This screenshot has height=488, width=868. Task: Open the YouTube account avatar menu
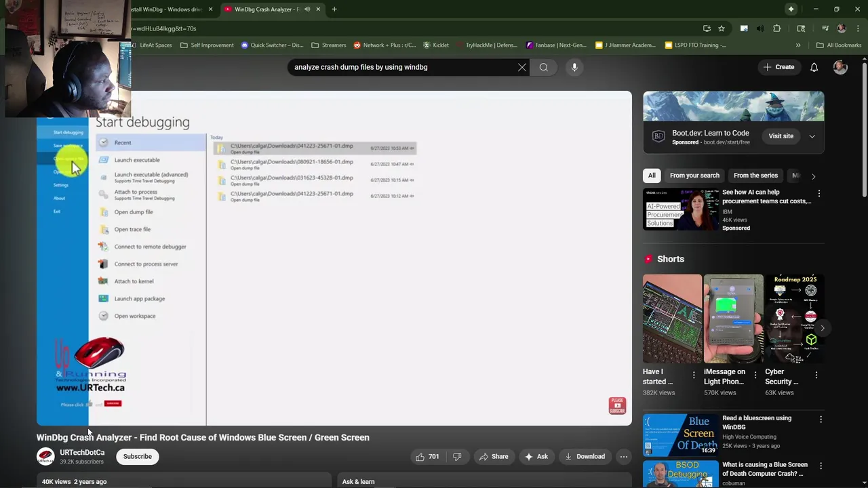tap(840, 67)
